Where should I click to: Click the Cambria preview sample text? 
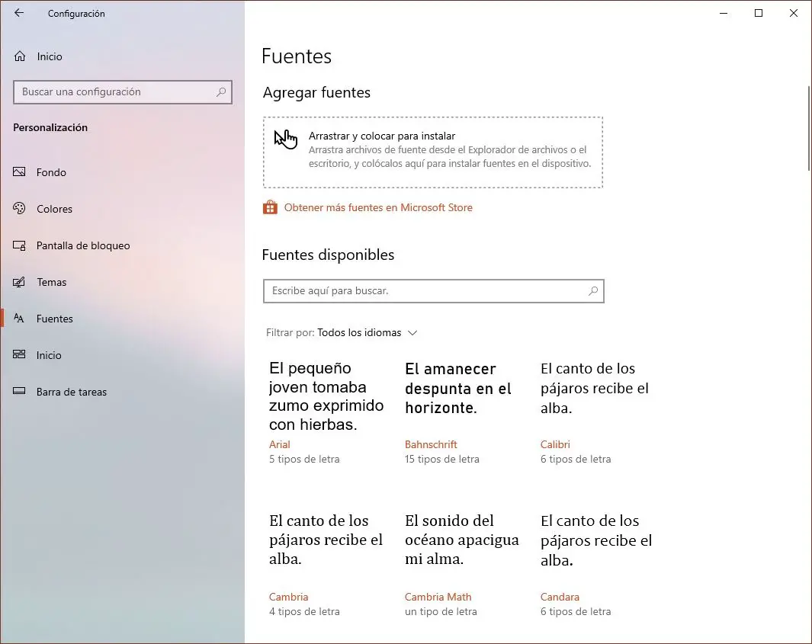coord(326,540)
